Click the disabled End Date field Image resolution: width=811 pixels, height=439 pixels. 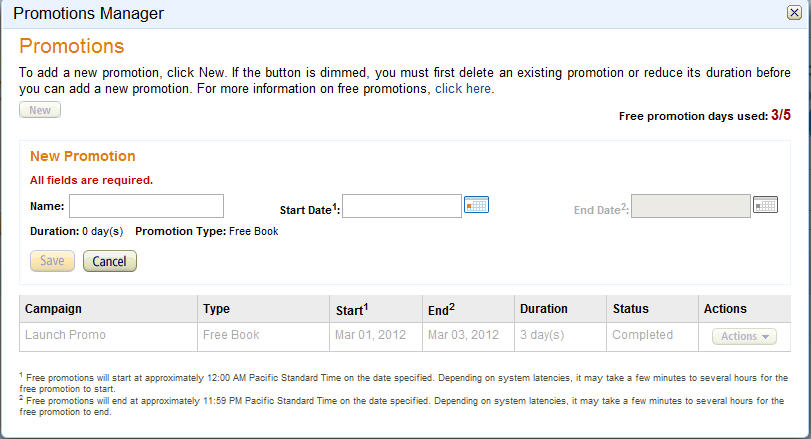pos(690,206)
